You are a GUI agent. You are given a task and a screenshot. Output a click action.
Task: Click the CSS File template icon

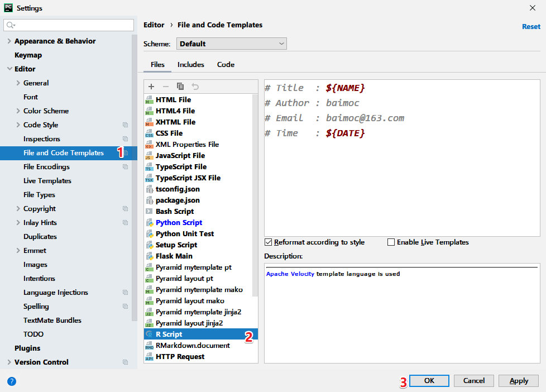coord(149,133)
